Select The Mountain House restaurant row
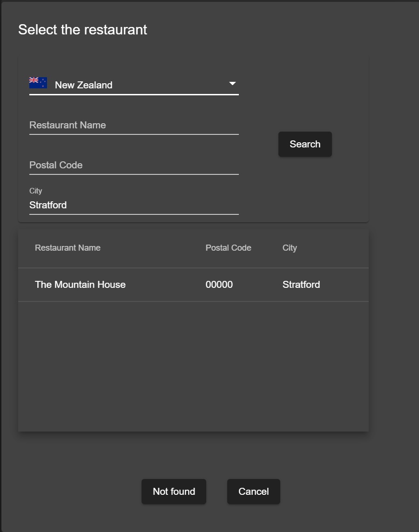The width and height of the screenshot is (419, 532). [193, 285]
